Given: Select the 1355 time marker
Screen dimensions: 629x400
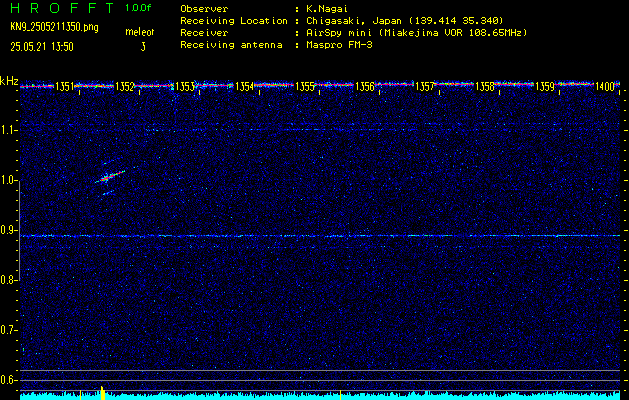Looking at the screenshot, I should click(305, 87).
